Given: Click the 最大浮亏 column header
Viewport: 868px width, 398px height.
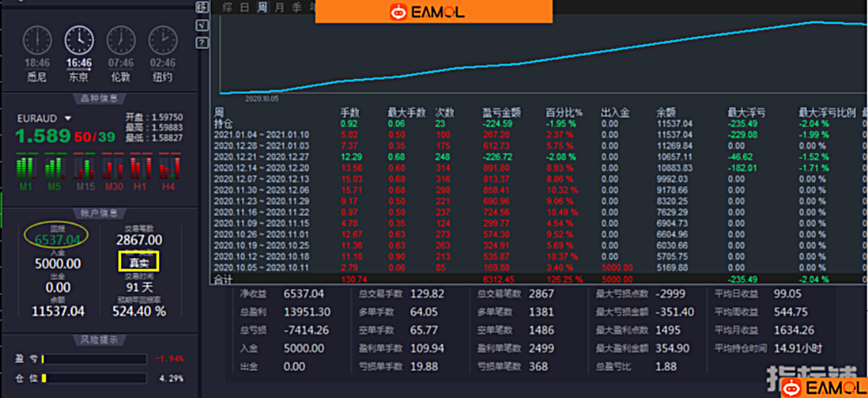Looking at the screenshot, I should point(747,113).
